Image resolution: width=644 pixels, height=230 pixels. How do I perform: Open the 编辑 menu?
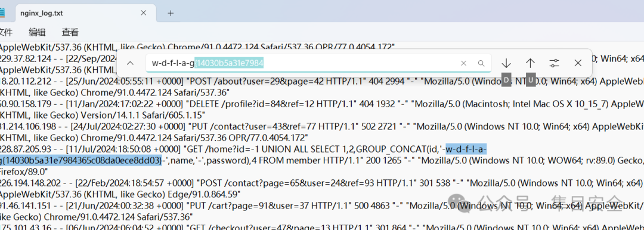click(37, 32)
